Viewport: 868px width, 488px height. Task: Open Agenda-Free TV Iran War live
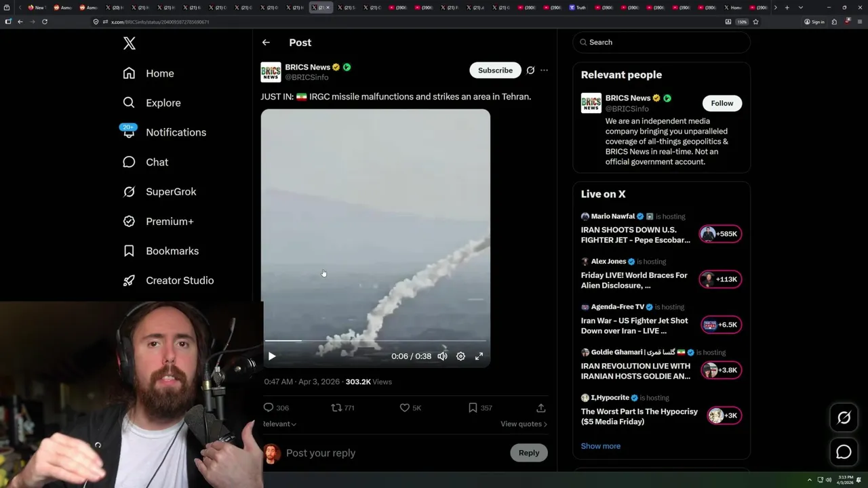coord(634,326)
